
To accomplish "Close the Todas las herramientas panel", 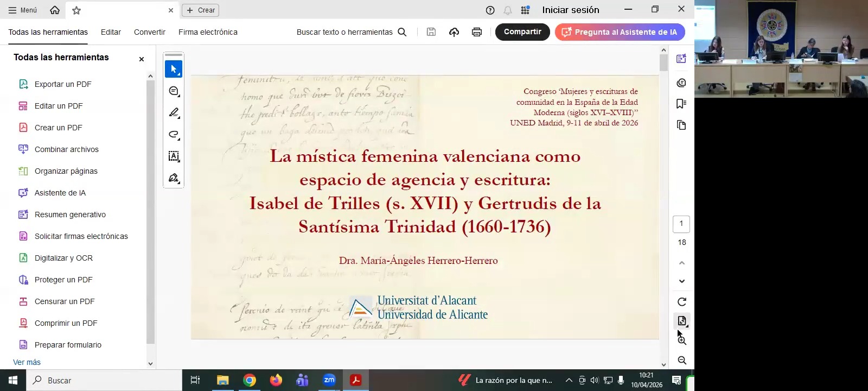I will (142, 59).
